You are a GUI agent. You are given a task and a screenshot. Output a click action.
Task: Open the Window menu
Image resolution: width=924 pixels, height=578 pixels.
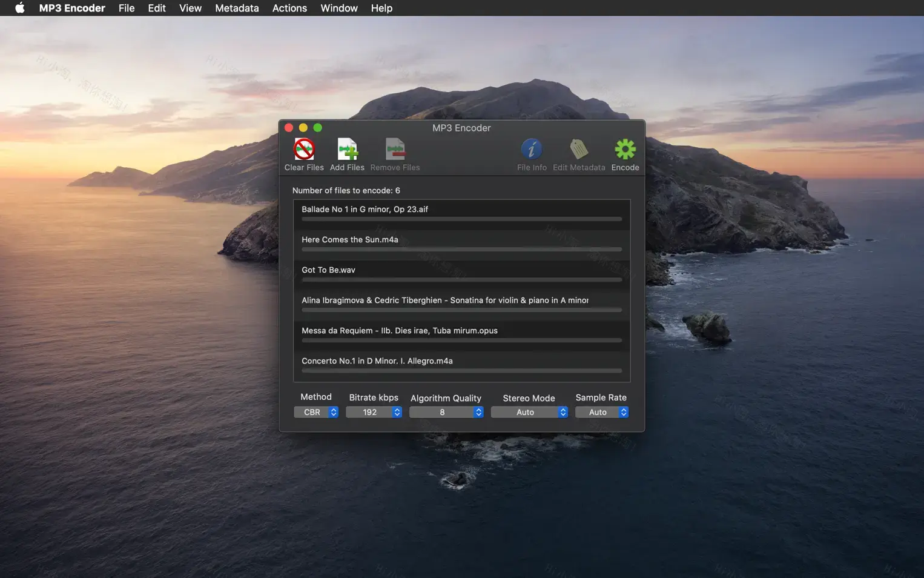click(338, 8)
